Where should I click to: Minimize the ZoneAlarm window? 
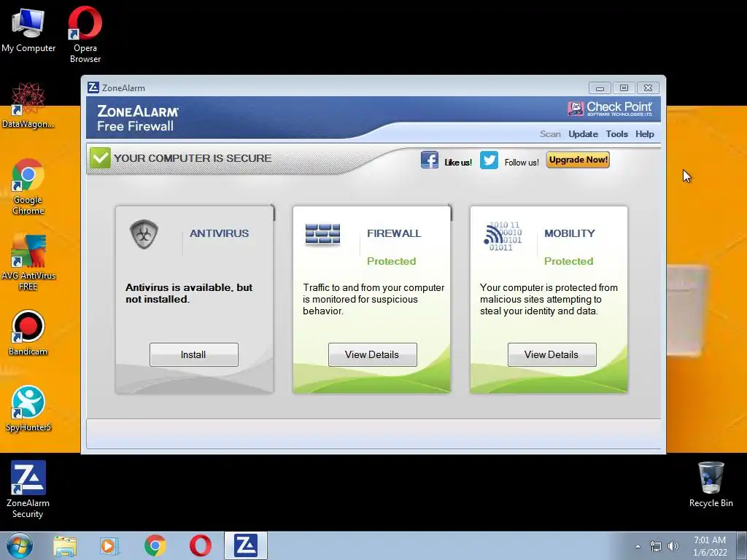[x=600, y=88]
